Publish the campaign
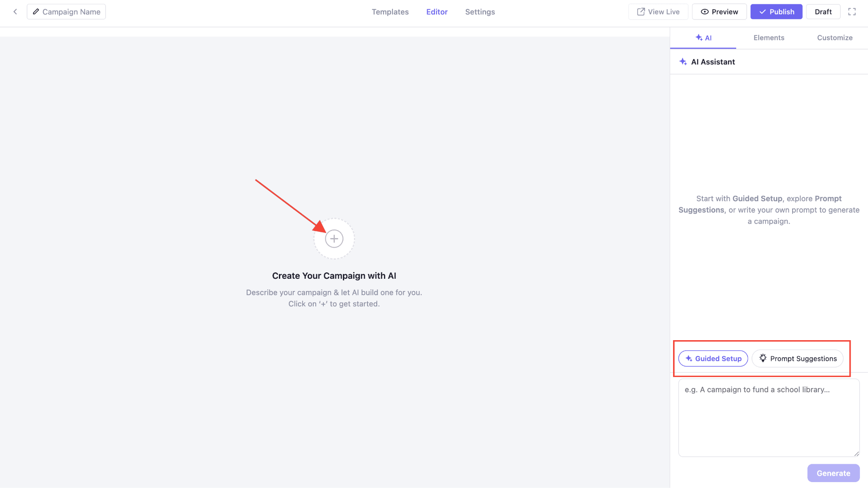Screen dimensions: 868x488 tap(776, 12)
